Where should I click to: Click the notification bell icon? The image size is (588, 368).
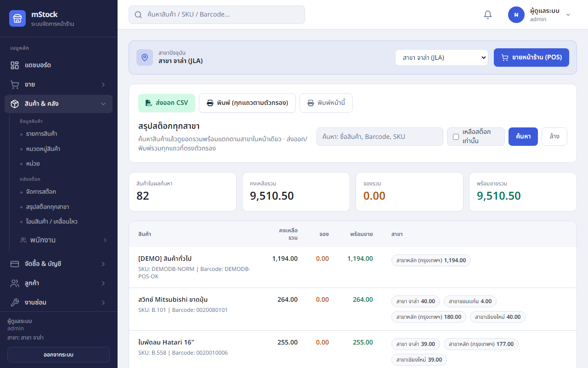click(x=488, y=15)
